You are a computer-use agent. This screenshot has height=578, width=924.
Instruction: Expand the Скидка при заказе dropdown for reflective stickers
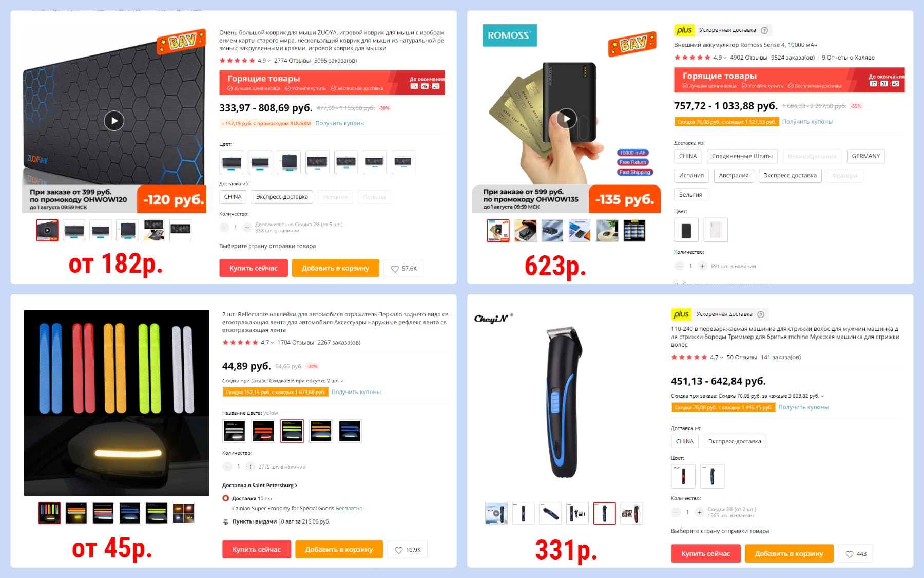pyautogui.click(x=342, y=381)
